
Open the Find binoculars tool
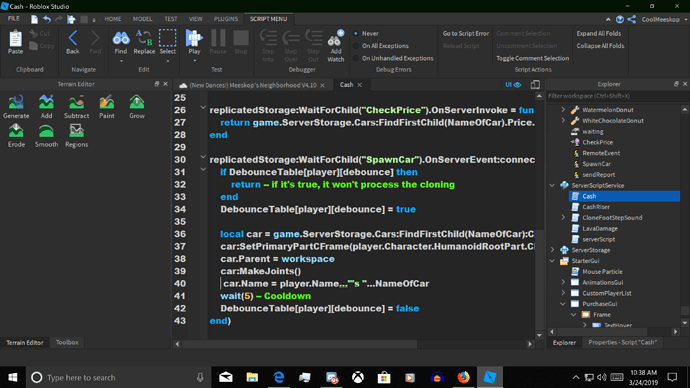click(121, 39)
